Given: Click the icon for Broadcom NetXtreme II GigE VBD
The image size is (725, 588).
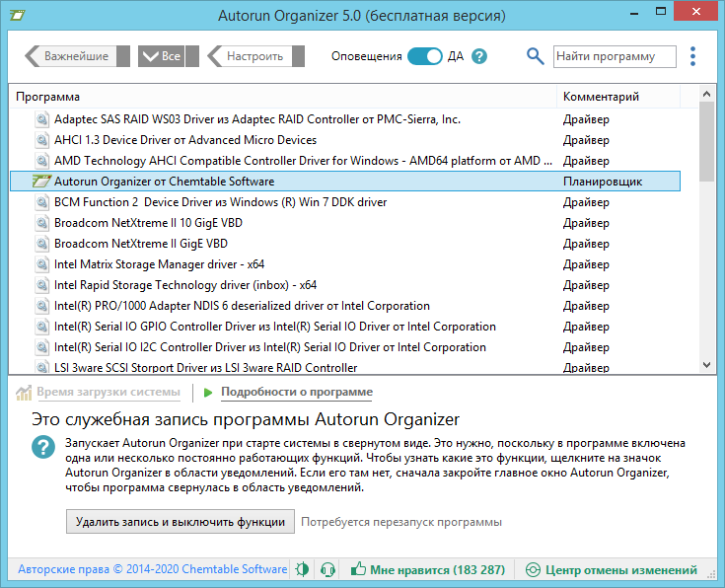Looking at the screenshot, I should coord(42,244).
